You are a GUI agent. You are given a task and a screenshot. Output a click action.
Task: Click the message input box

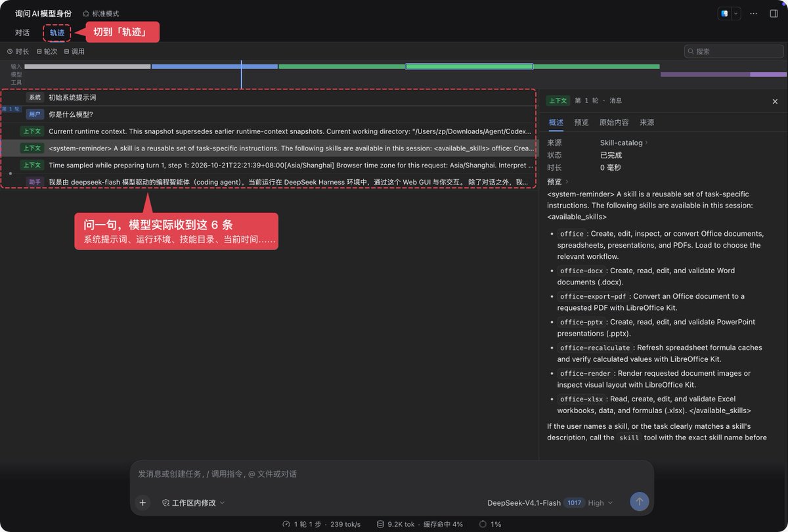click(x=391, y=474)
